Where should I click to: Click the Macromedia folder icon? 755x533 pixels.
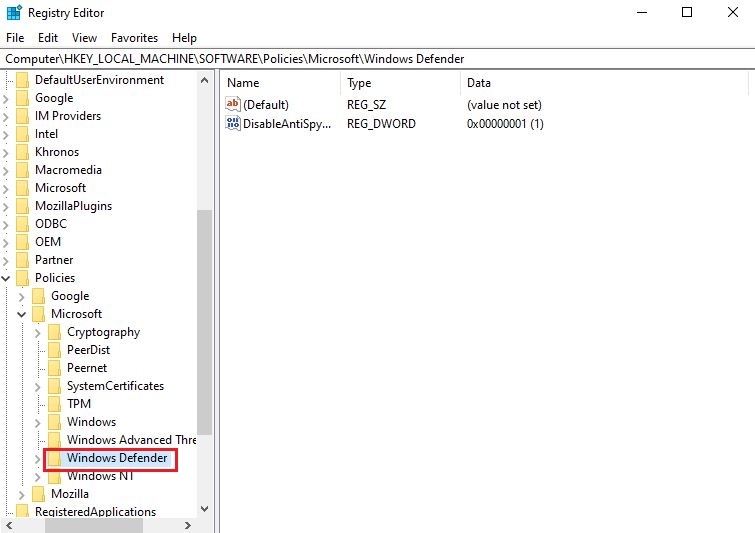pyautogui.click(x=23, y=170)
